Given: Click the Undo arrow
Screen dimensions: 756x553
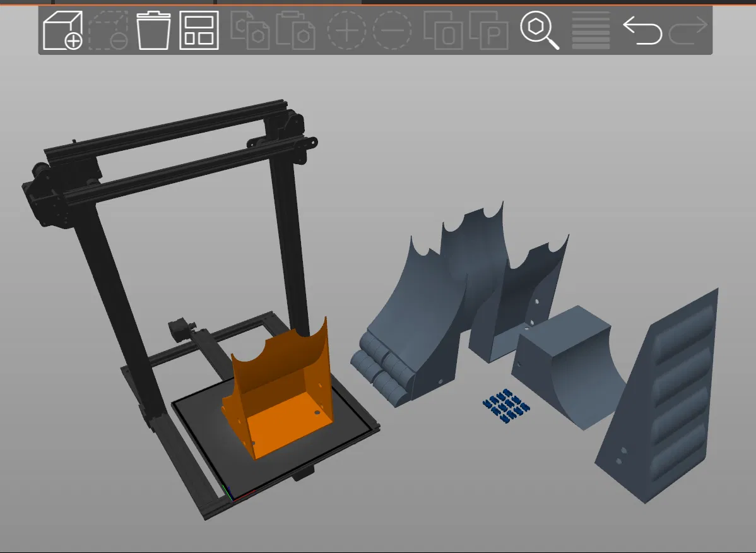Looking at the screenshot, I should click(642, 30).
